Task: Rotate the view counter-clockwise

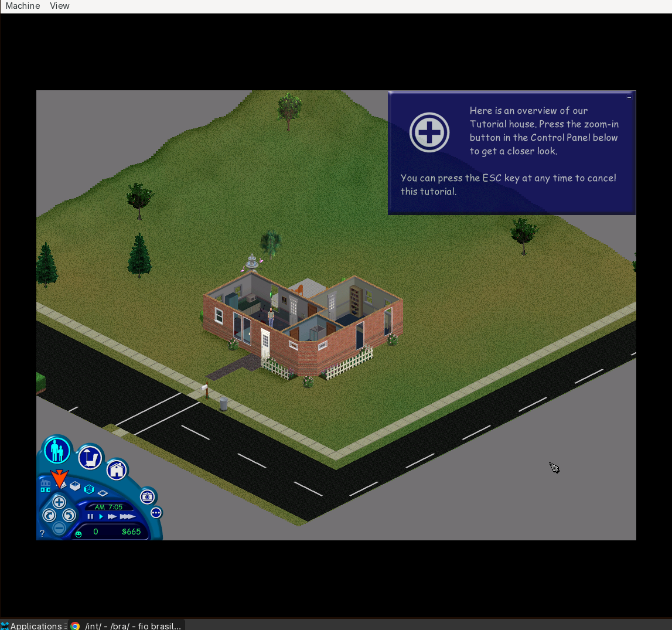Action: tap(69, 515)
